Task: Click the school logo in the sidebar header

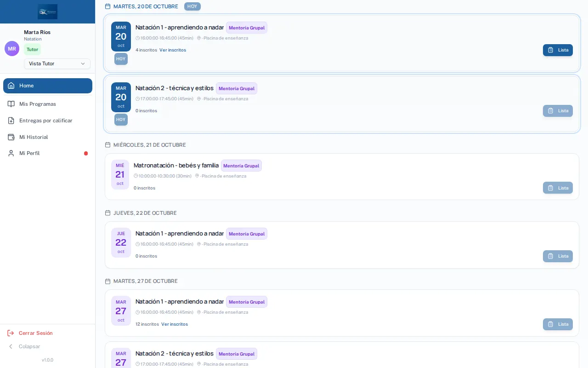Action: (48, 11)
